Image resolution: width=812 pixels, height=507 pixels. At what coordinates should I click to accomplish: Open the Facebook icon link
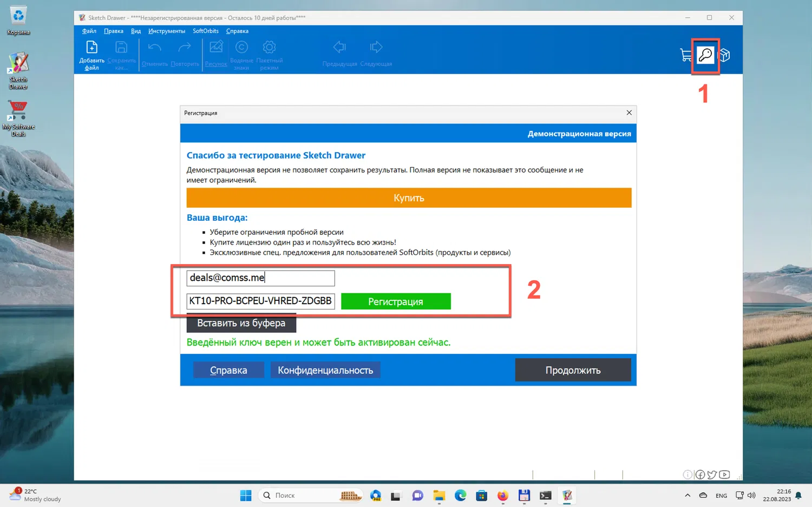[700, 475]
